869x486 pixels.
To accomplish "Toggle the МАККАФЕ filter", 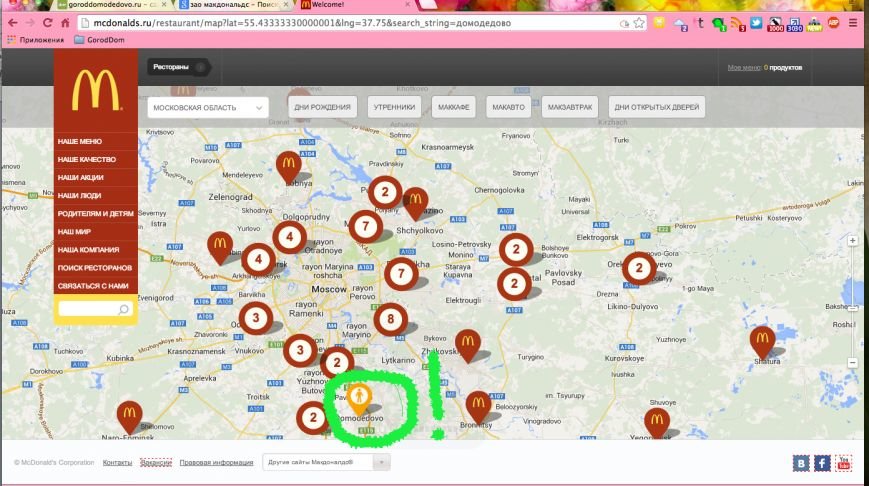I will 454,107.
